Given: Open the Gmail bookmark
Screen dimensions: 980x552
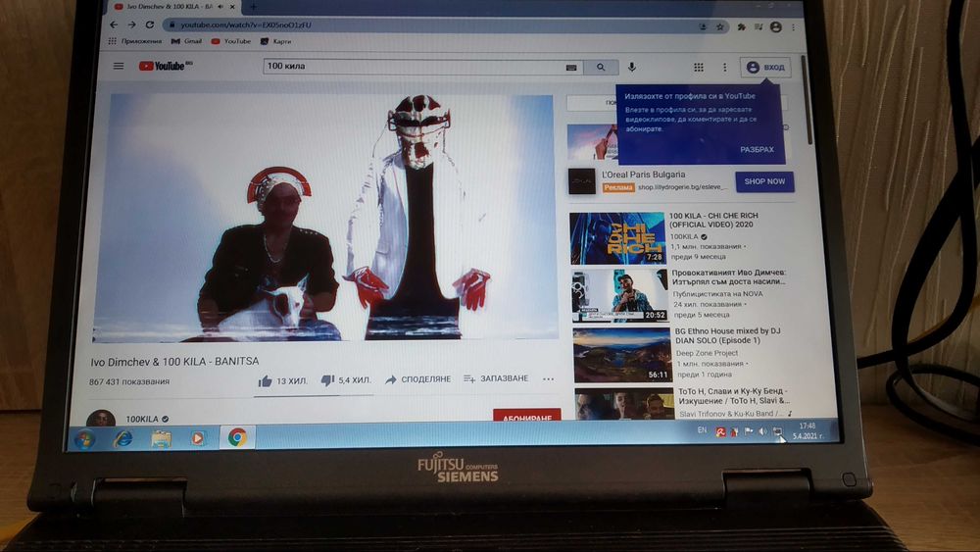Looking at the screenshot, I should 187,41.
